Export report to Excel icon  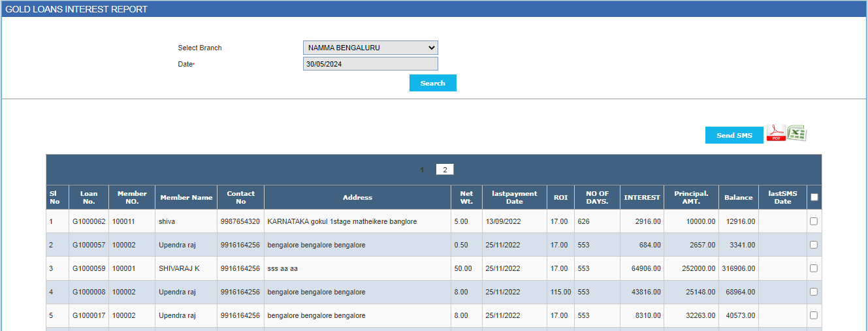(x=797, y=133)
